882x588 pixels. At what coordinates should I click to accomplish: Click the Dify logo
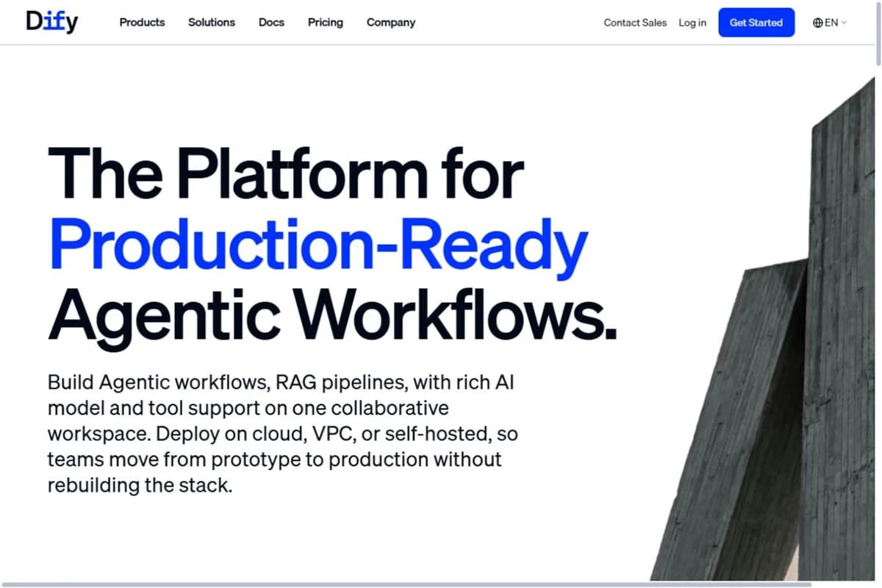(x=52, y=22)
